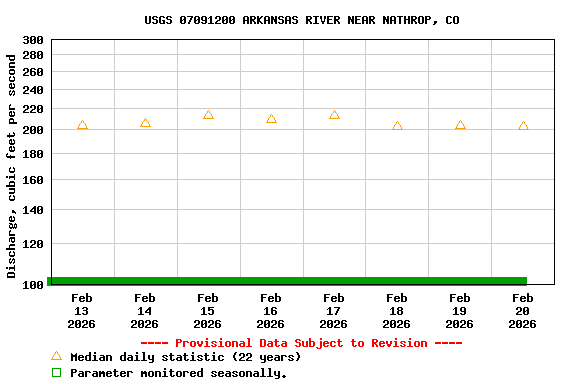Click the Feb 15 2026 date label
The width and height of the screenshot is (576, 384).
point(208,311)
